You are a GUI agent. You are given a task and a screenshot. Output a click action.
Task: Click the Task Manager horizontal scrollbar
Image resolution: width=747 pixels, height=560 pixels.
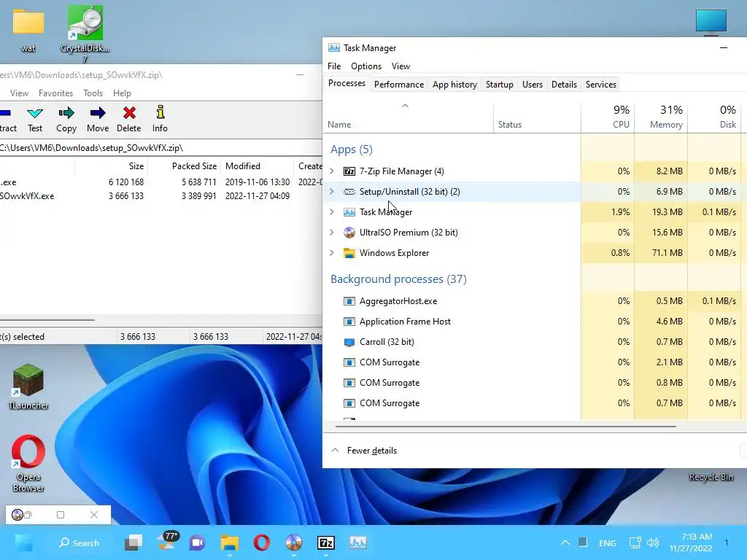pyautogui.click(x=506, y=427)
